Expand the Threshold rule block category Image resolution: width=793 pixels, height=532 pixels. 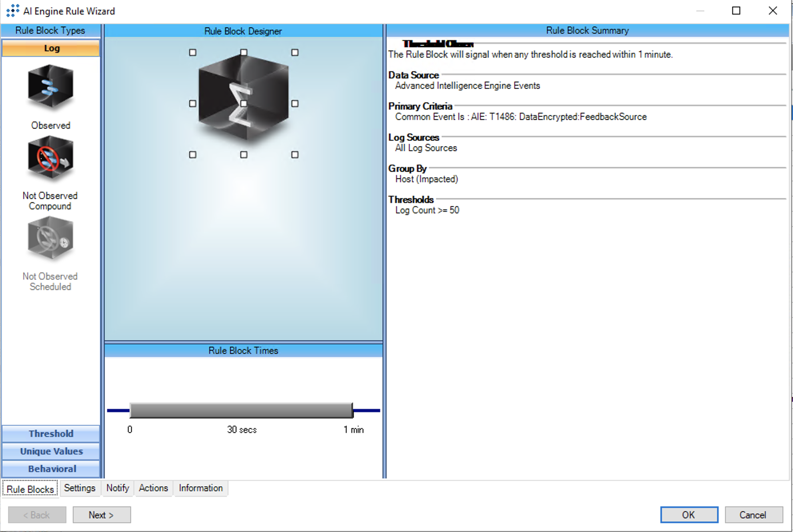coord(51,434)
